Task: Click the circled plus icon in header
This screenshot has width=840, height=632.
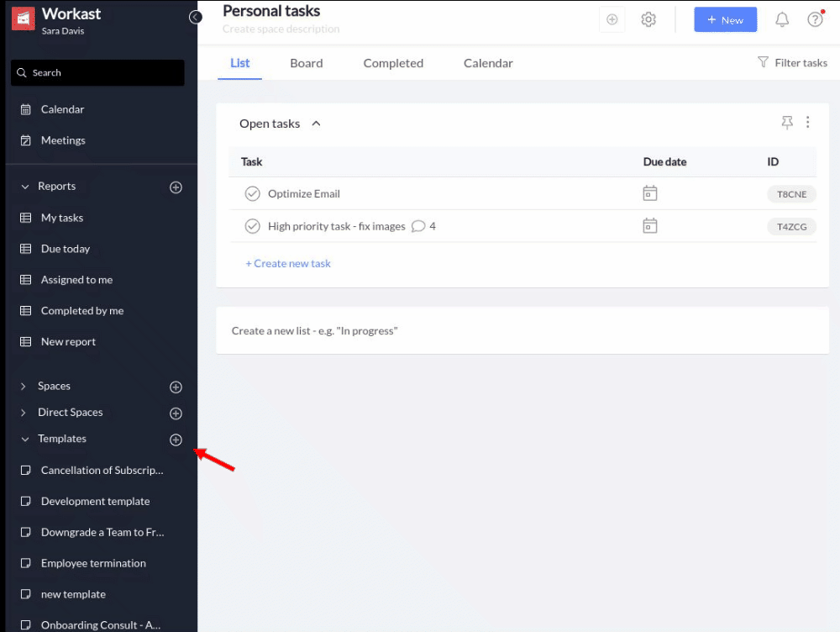Action: click(612, 20)
